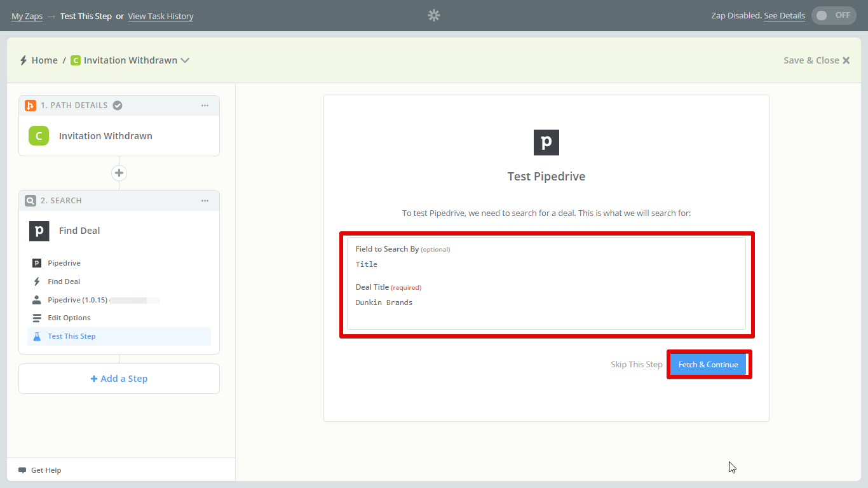Open the step 2 ellipsis menu
The width and height of the screenshot is (868, 488).
point(205,201)
